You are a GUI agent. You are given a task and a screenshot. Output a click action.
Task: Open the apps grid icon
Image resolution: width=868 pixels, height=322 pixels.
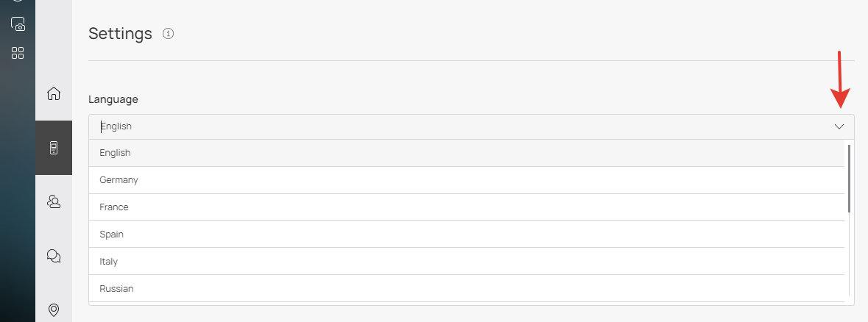18,53
